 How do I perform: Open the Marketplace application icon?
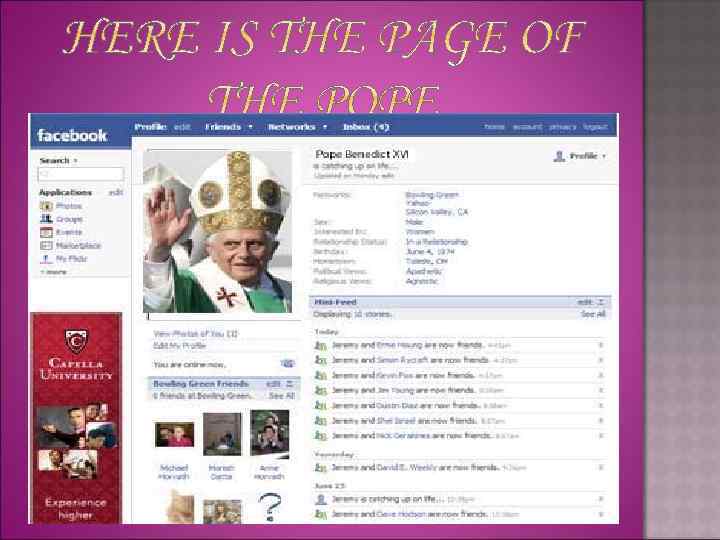coord(46,246)
